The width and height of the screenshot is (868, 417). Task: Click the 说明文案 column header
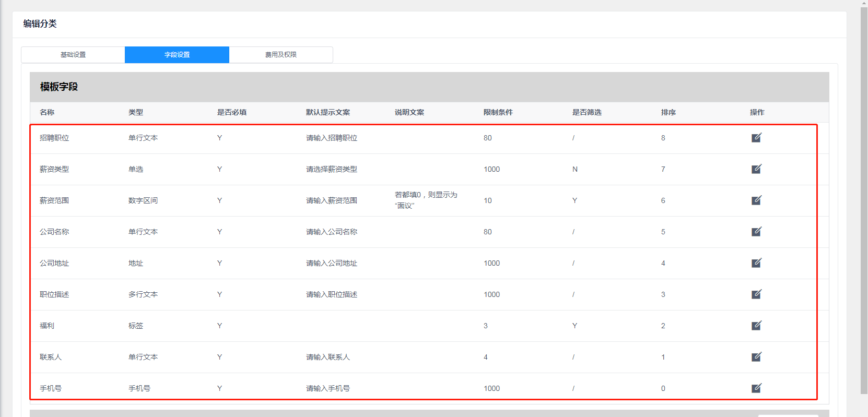409,112
